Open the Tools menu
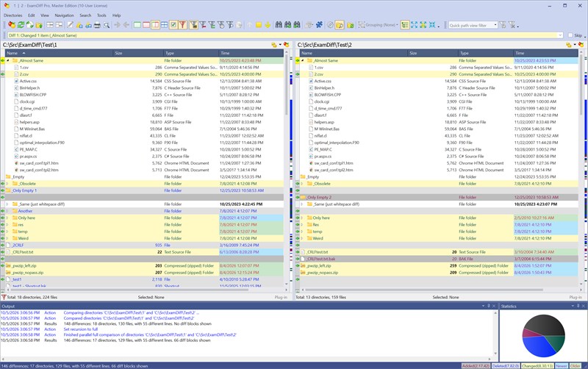The image size is (588, 369). click(101, 15)
